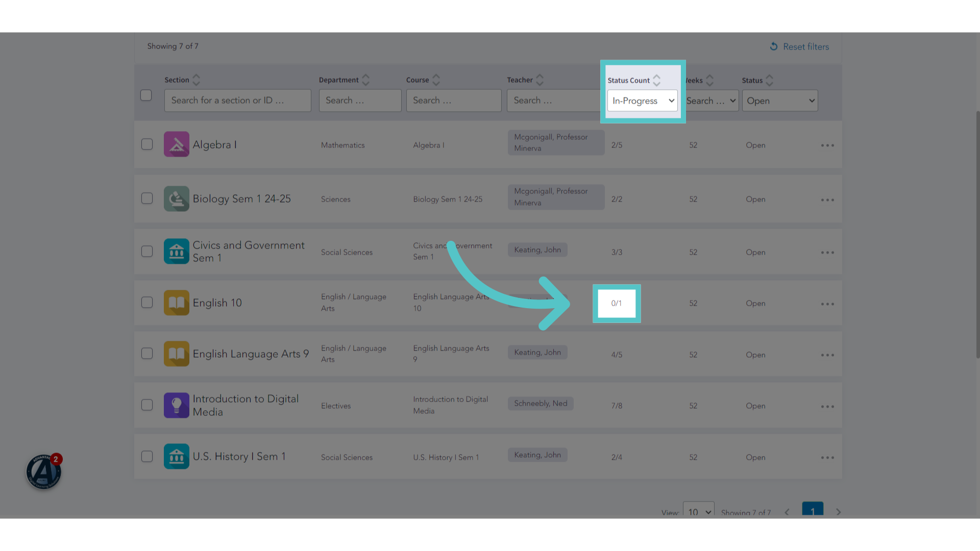Click the page's vertical scrollbar
980x551 pixels.
[977, 235]
